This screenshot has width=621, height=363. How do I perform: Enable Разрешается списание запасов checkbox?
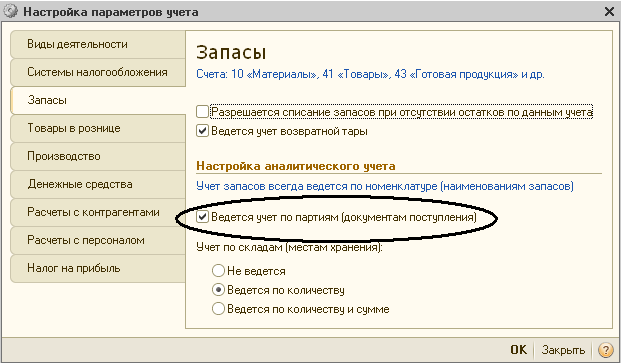[x=202, y=112]
